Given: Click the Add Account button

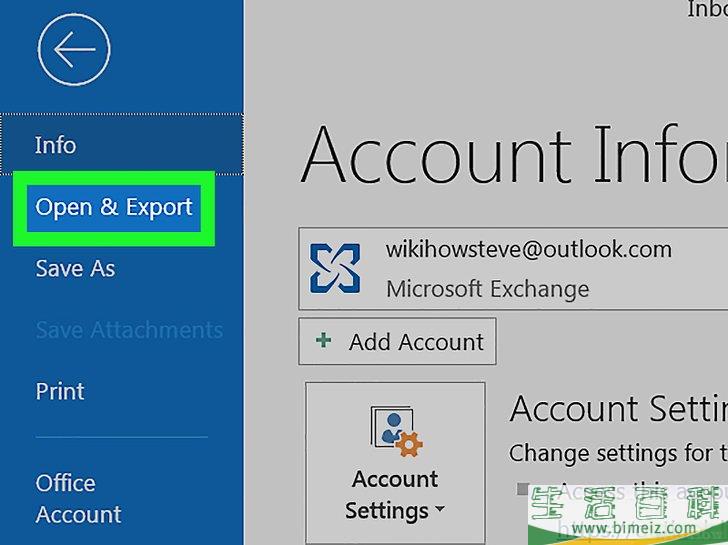Looking at the screenshot, I should pos(397,341).
